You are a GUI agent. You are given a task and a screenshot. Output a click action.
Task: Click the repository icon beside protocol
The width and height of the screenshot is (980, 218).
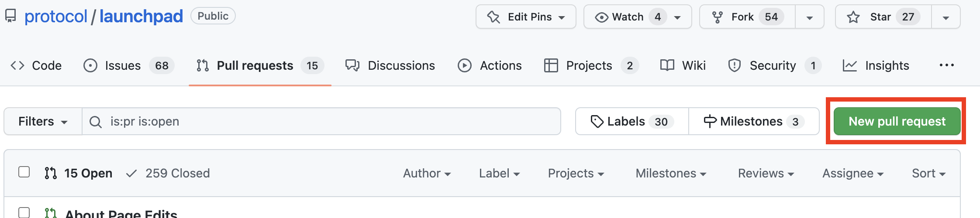click(10, 16)
